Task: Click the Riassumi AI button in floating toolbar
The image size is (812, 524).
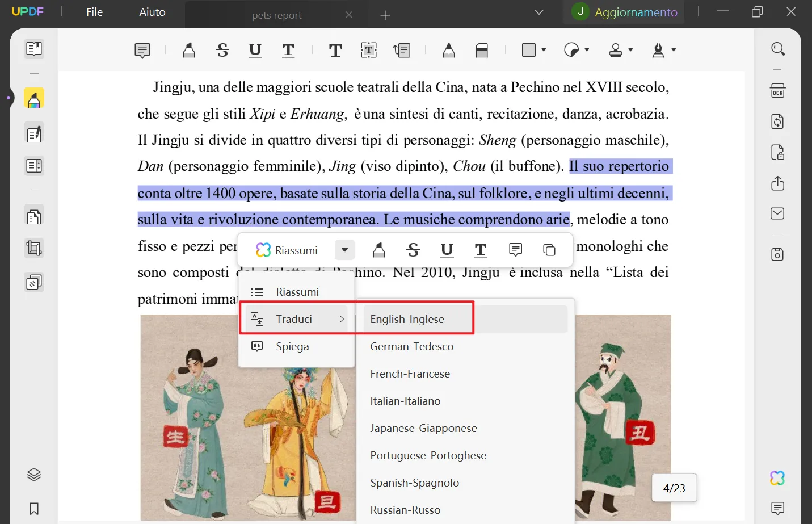Action: [x=287, y=250]
